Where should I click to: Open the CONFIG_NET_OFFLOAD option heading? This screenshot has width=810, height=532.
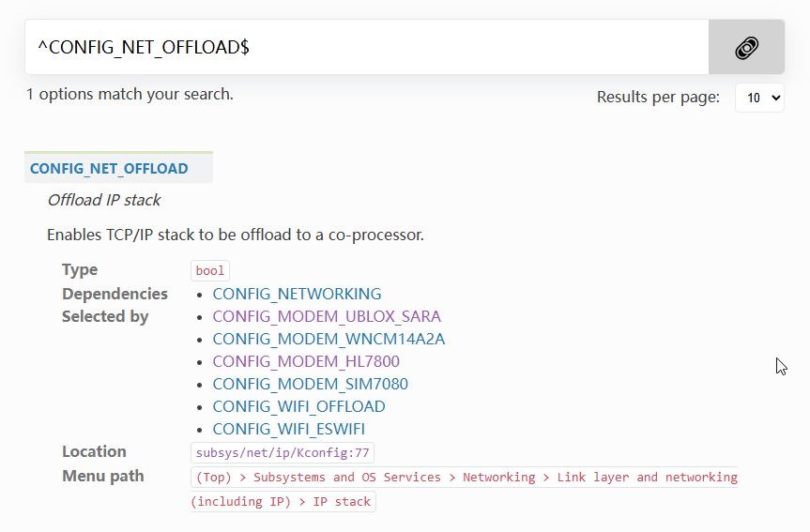tap(109, 168)
